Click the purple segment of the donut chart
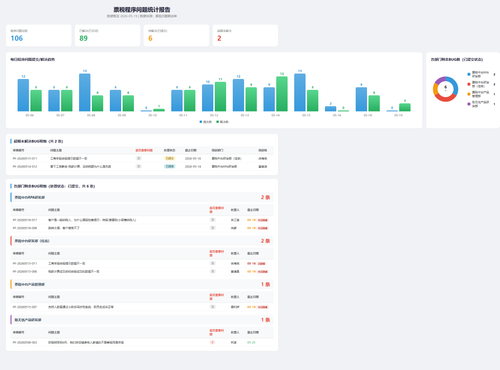The height and width of the screenshot is (370, 500). click(440, 80)
